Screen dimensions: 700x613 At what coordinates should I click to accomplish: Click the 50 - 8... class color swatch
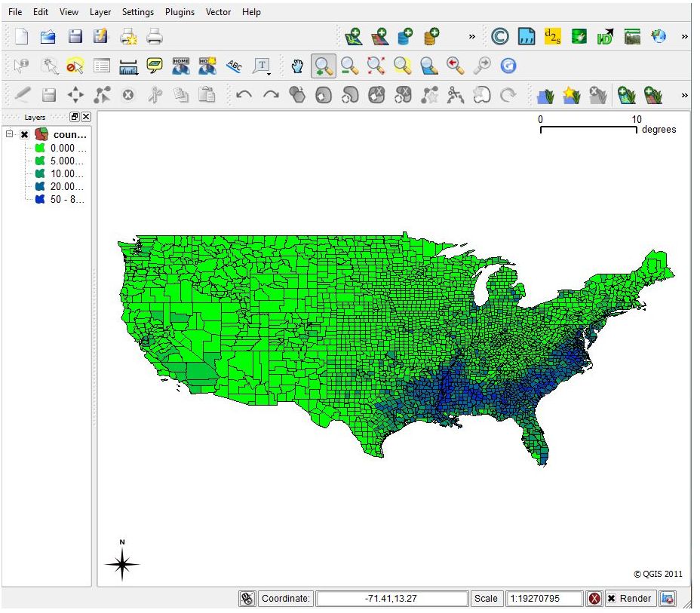tap(40, 199)
